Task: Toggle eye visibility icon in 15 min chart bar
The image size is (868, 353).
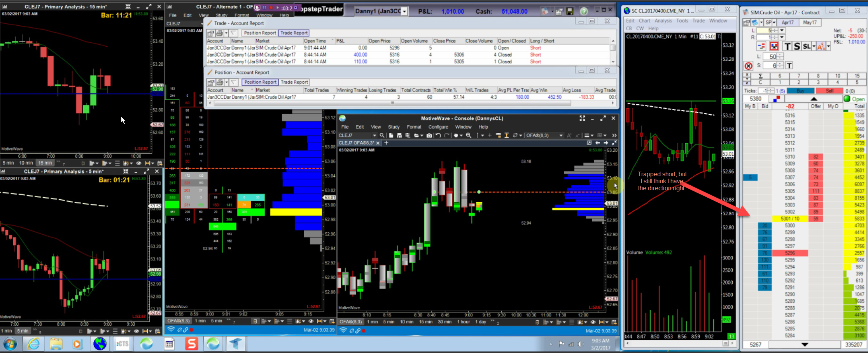Action: click(138, 163)
